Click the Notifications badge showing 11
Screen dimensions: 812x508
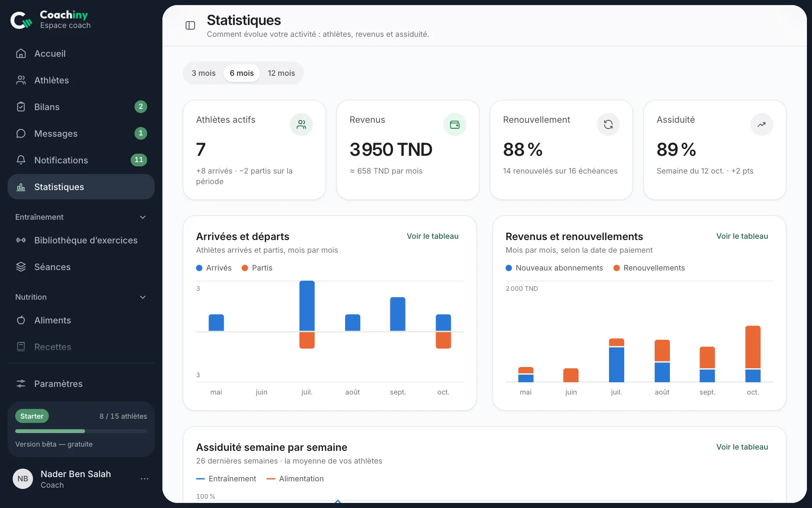pos(139,160)
